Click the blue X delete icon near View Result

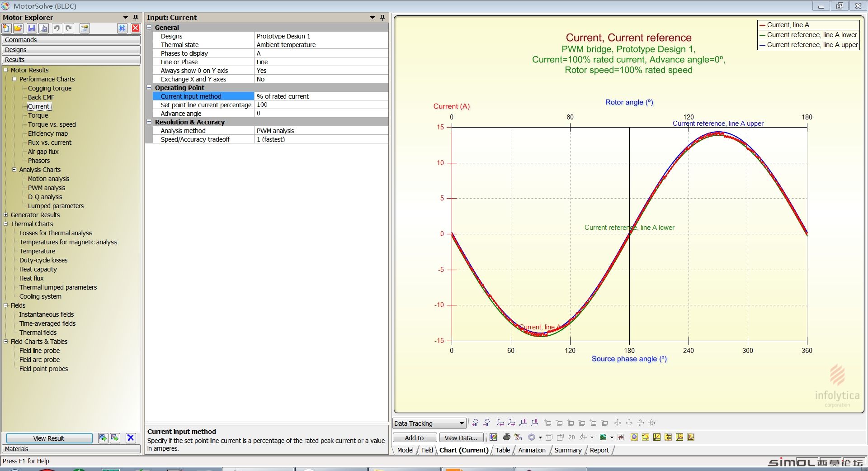point(131,438)
